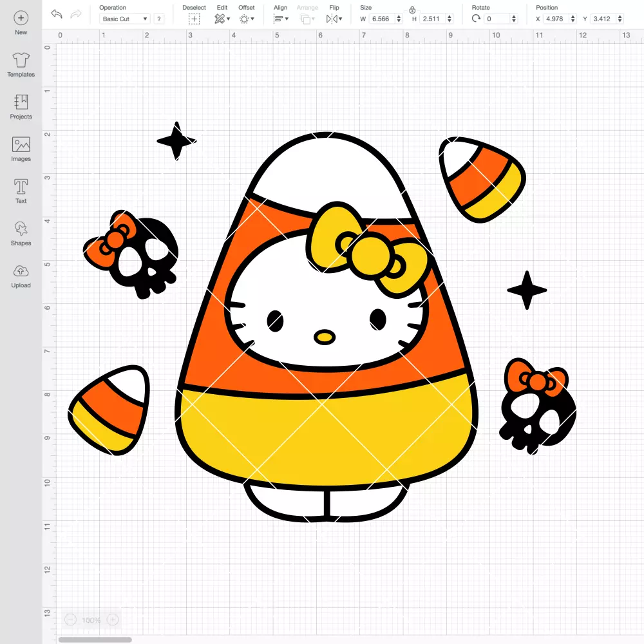Select the top-left black star
The height and width of the screenshot is (644, 644).
tap(176, 141)
